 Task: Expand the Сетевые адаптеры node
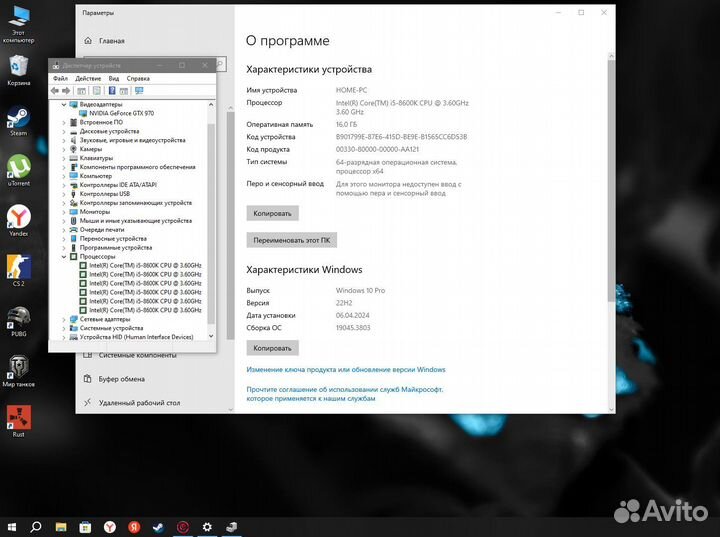point(64,319)
